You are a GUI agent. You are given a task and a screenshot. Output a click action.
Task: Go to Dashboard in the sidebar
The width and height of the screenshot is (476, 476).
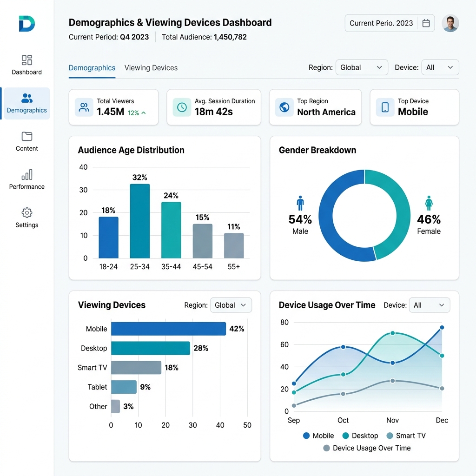(26, 65)
